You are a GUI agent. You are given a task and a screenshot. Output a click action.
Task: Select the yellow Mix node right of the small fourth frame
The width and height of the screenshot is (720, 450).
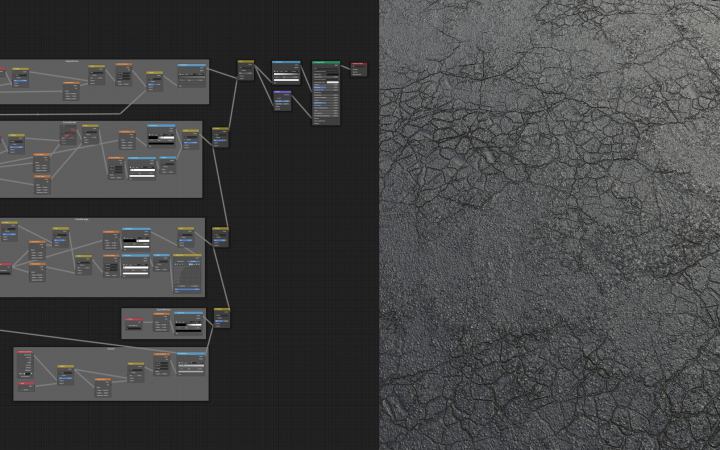point(221,311)
